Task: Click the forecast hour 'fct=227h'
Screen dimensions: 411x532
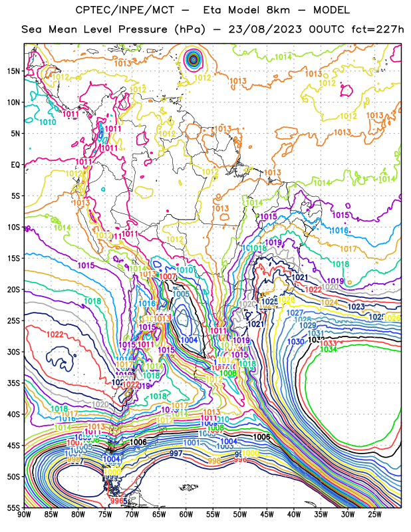Action: point(377,29)
